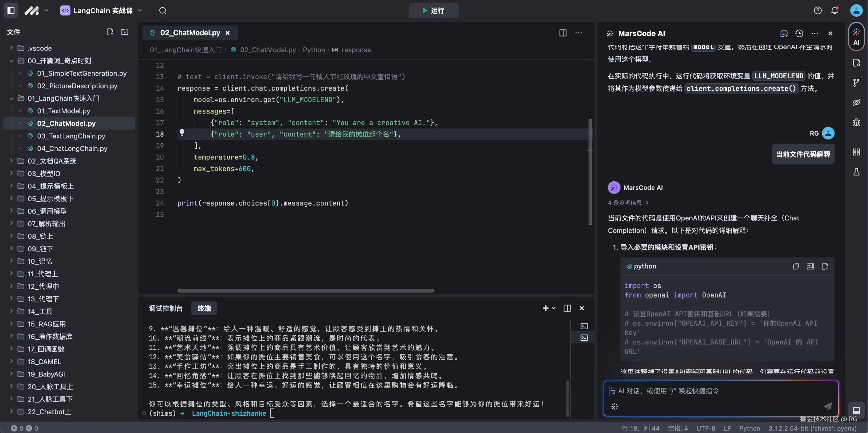The image size is (868, 433).
Task: Click the search icon in top bar
Action: tap(163, 10)
